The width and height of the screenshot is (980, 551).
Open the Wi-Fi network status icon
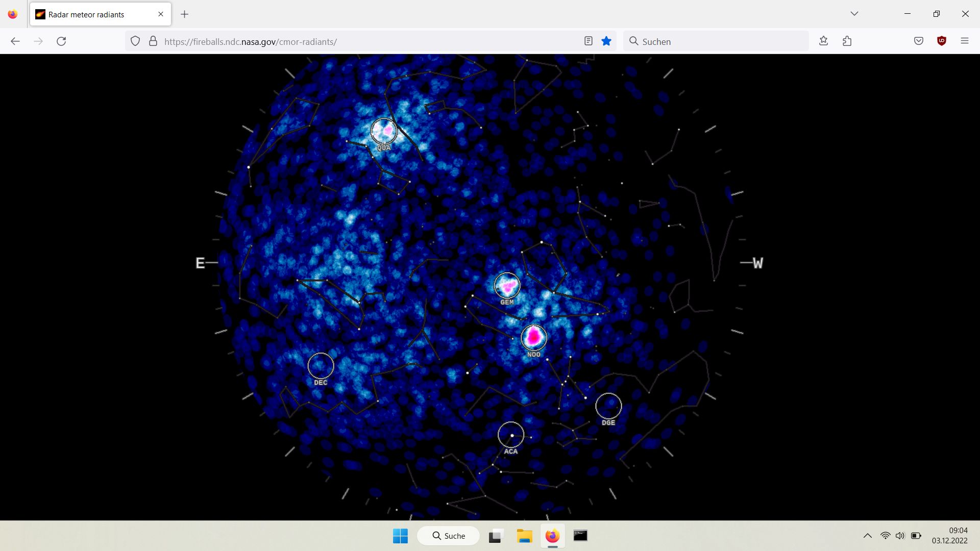tap(886, 536)
